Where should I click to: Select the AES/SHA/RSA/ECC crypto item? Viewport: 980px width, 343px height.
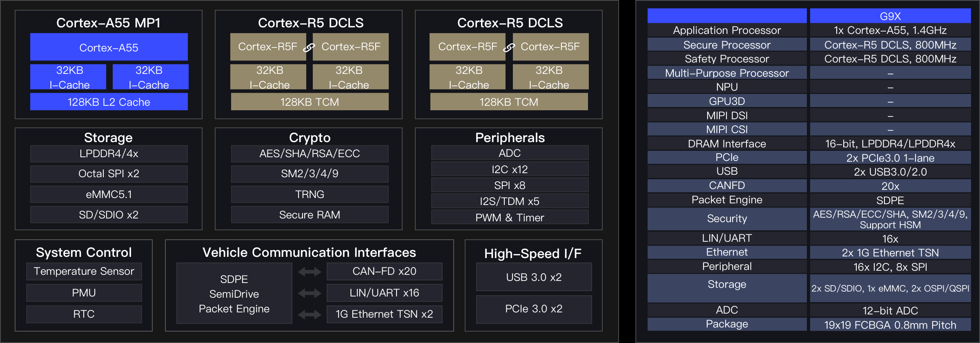pos(310,154)
